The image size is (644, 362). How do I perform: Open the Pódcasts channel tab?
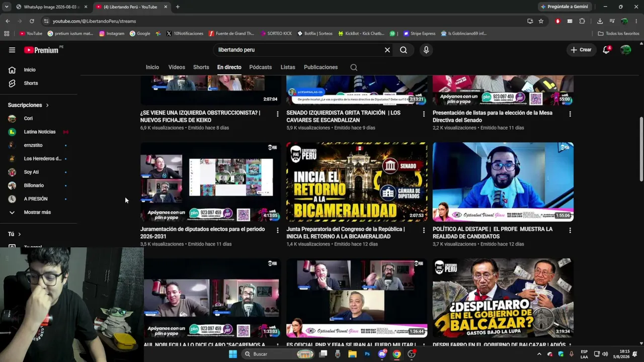261,67
